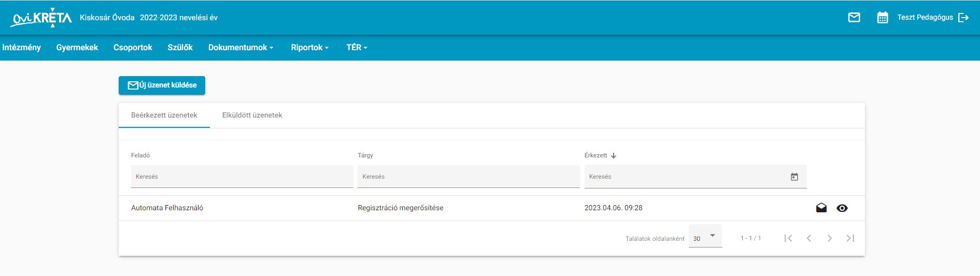Viewport: 980px width, 276px height.
Task: Log out using the exit icon
Action: 963,18
